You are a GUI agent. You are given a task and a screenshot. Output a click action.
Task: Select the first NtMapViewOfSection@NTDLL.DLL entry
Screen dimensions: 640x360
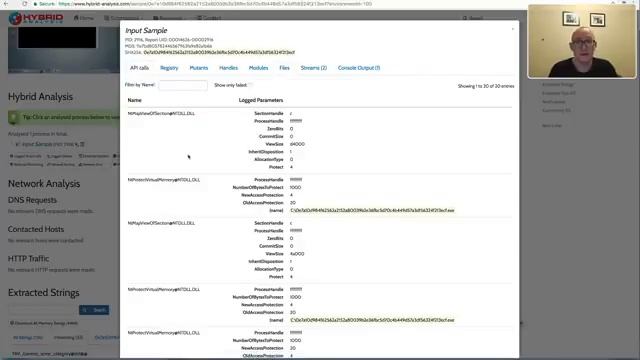pyautogui.click(x=161, y=113)
